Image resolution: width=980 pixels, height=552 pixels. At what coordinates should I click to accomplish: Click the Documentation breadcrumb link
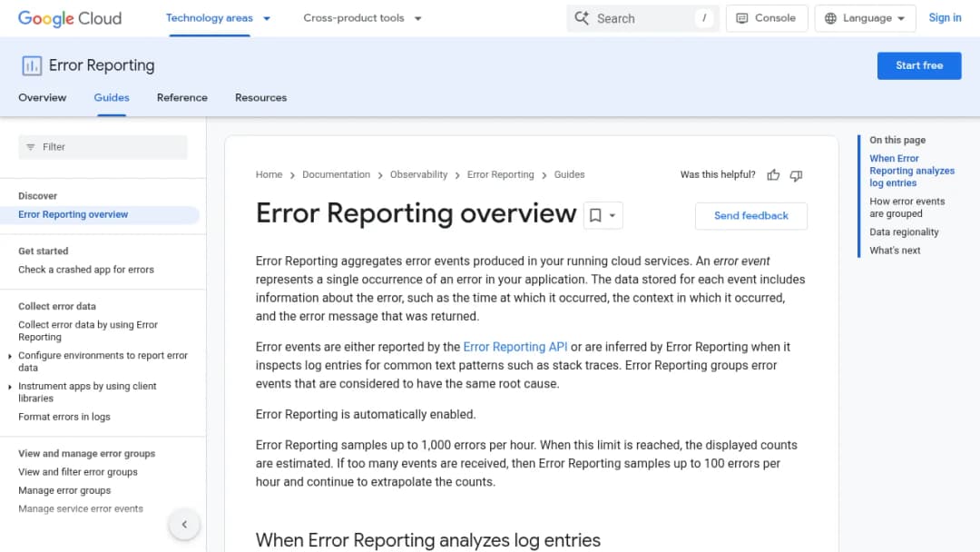click(336, 174)
